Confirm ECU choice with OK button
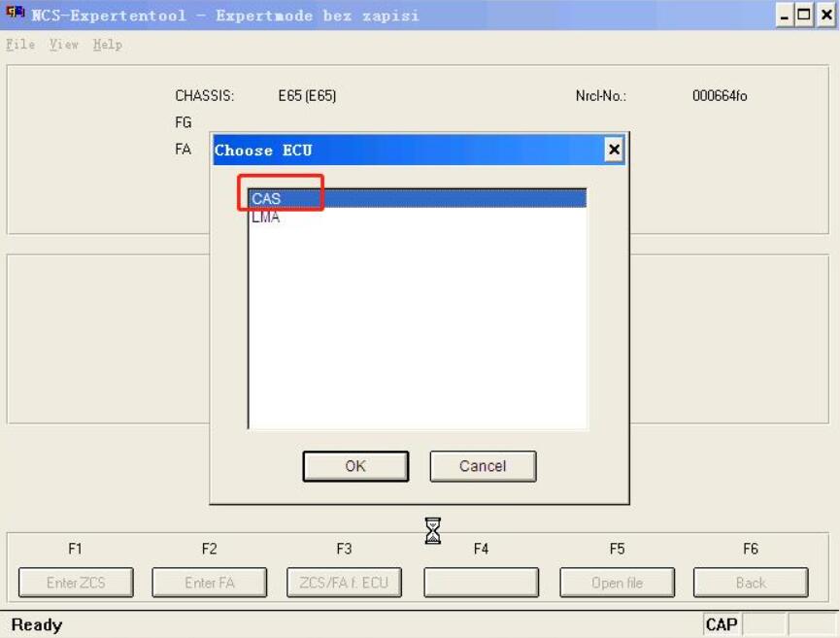Screen dimensions: 840x638 pyautogui.click(x=355, y=466)
